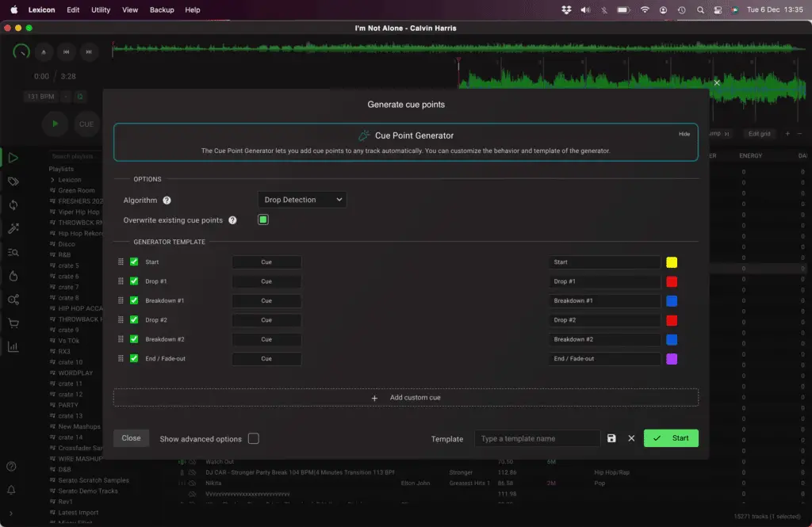
Task: Open notifications bell icon in sidebar
Action: [11, 490]
